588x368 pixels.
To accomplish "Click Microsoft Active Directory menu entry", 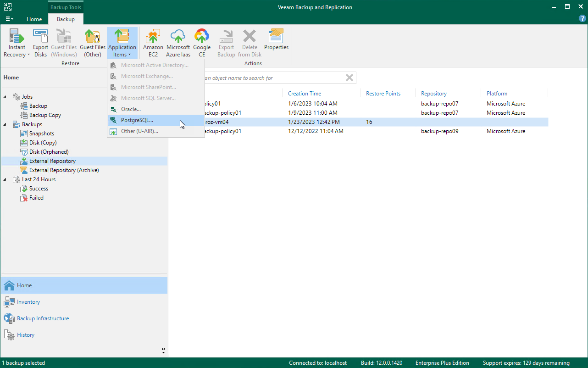I will point(156,65).
